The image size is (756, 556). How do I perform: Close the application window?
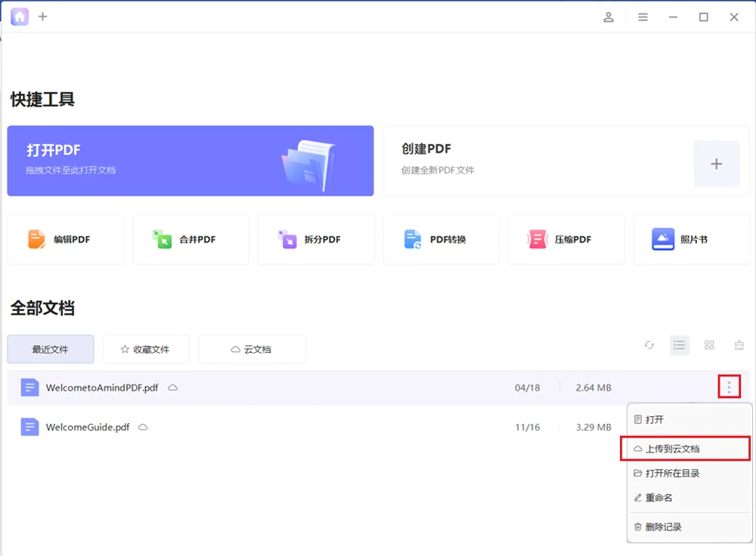(734, 17)
